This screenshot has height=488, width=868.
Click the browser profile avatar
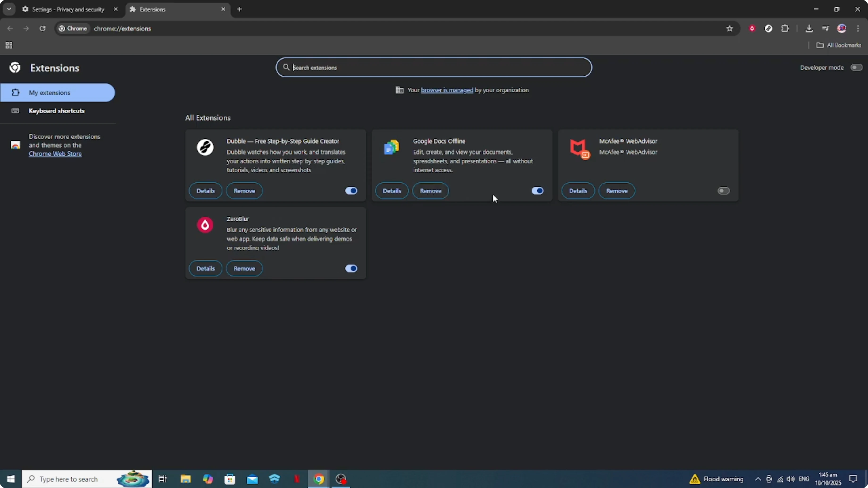tap(842, 29)
